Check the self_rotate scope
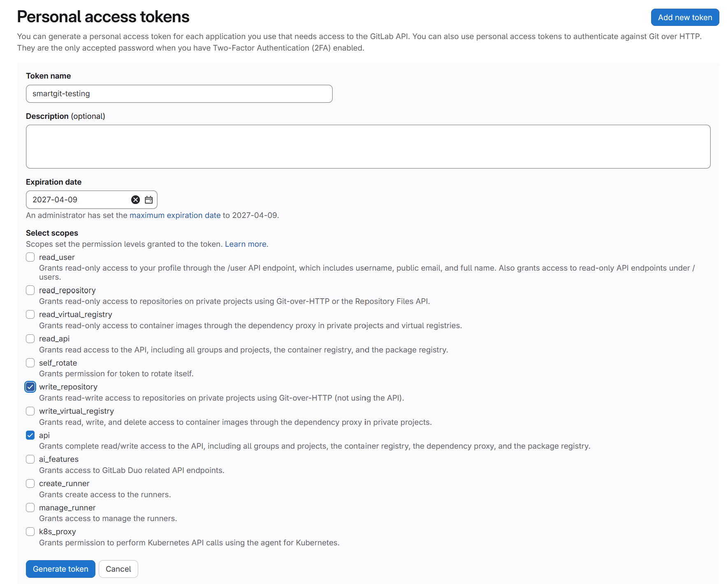Screen dimensions: 728x584 click(x=30, y=363)
